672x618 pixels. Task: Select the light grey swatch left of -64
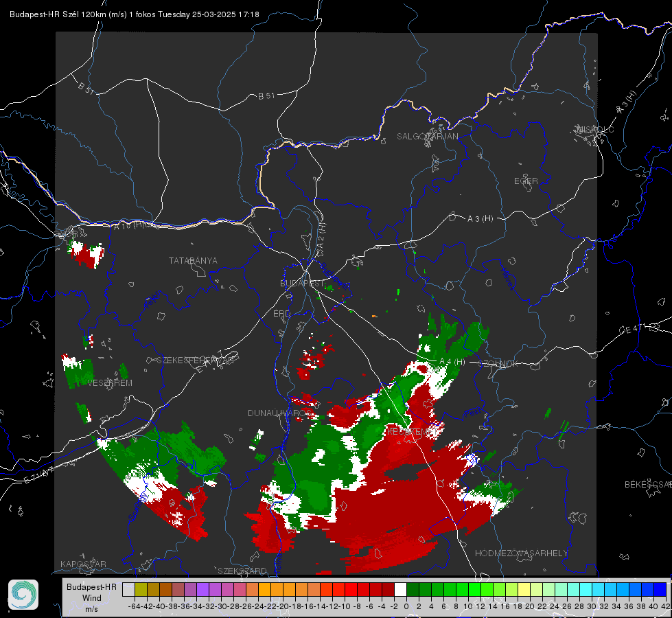(128, 589)
